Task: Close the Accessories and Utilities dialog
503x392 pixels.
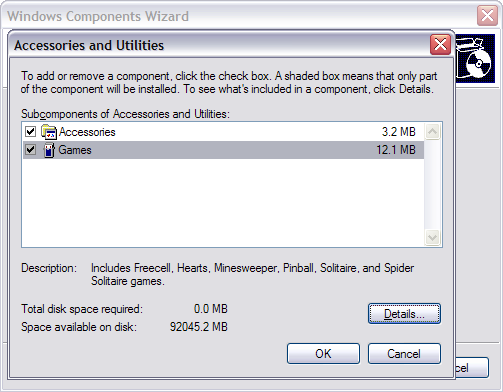Action: 440,44
